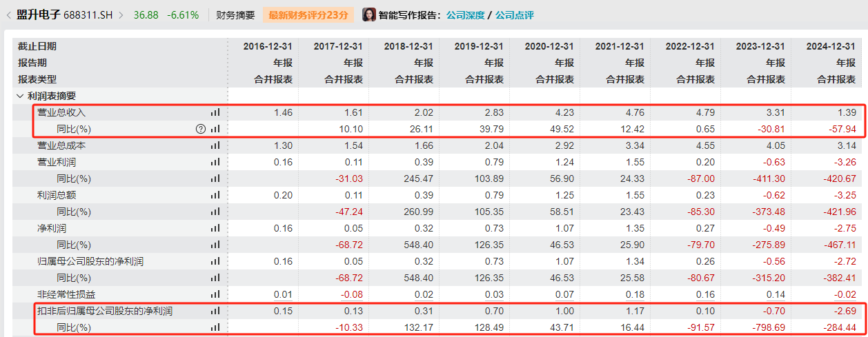868x337 pixels.
Task: Open chart icon for 营业总收入 row
Action: point(215,112)
